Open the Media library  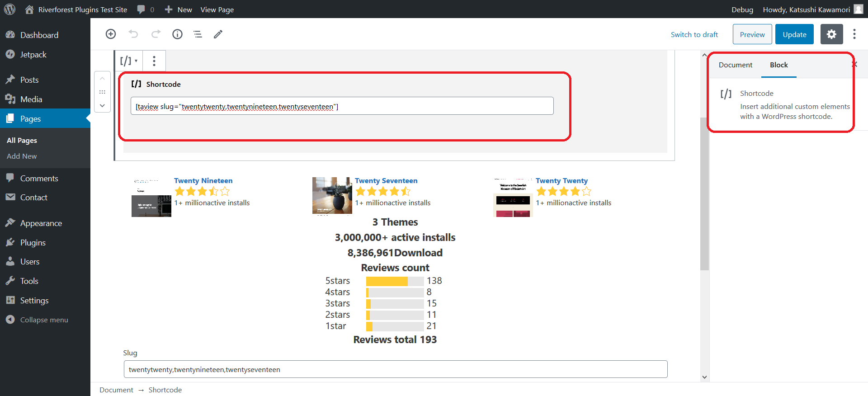[x=45, y=99]
